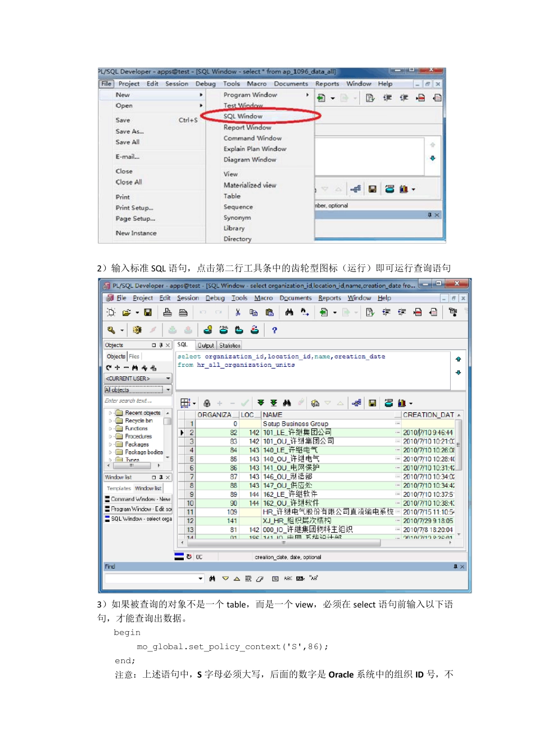534x756 pixels.
Task: Expand the Package bodies tree folder
Action: point(110,452)
